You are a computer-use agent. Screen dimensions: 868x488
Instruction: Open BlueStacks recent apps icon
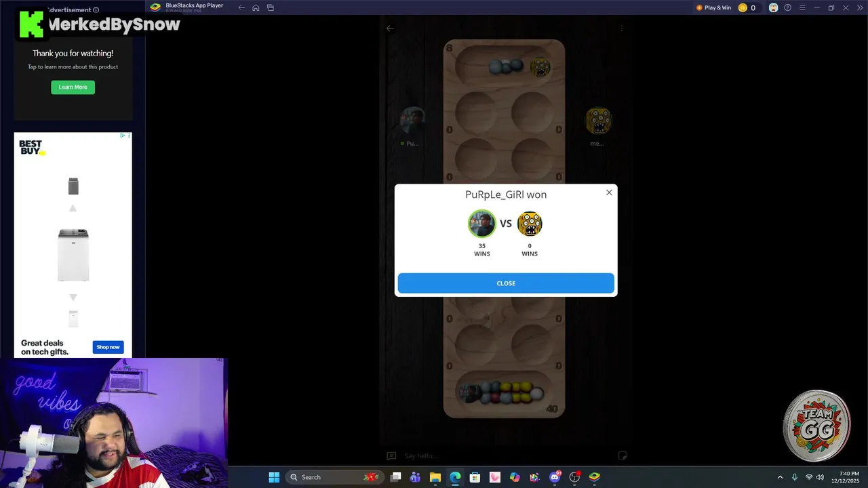270,7
